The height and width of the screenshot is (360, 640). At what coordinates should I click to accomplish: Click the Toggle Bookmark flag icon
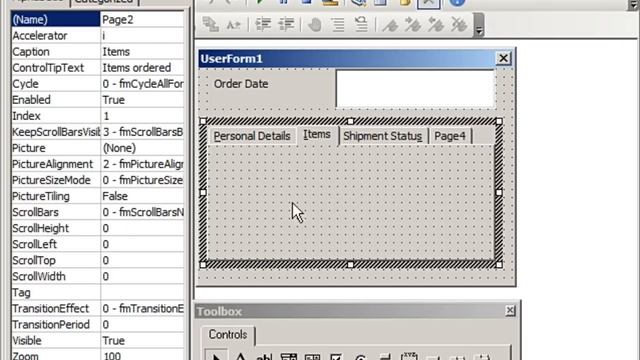(x=390, y=24)
